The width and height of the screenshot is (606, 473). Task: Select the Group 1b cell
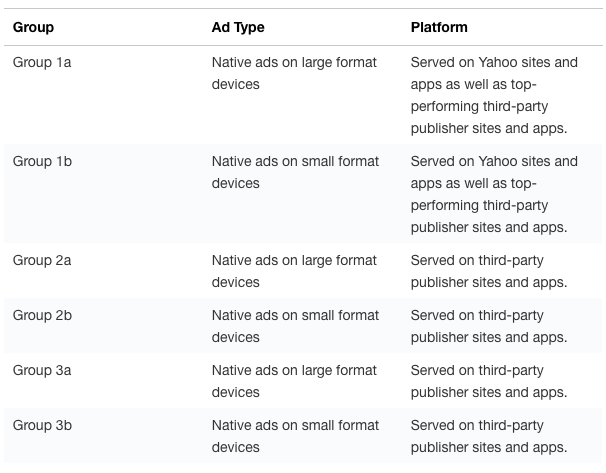[x=42, y=161]
